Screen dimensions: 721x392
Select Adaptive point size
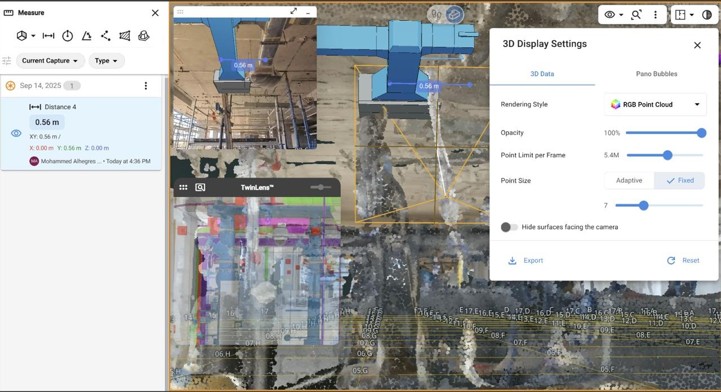(x=629, y=181)
